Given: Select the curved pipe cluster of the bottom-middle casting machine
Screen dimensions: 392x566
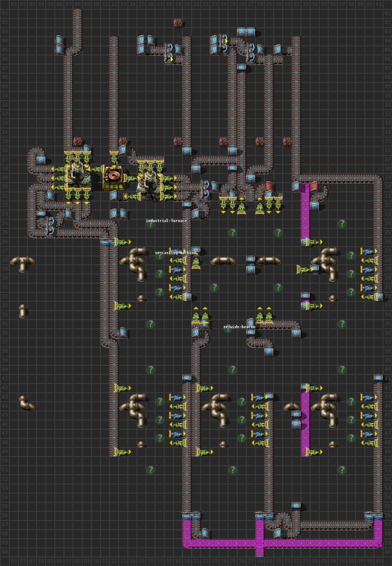Looking at the screenshot, I should 216,410.
